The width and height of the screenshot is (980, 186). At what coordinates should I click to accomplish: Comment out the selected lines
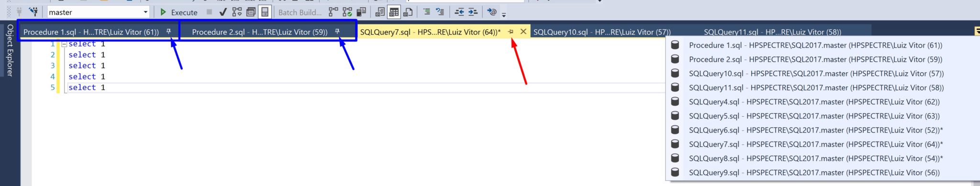(427, 12)
